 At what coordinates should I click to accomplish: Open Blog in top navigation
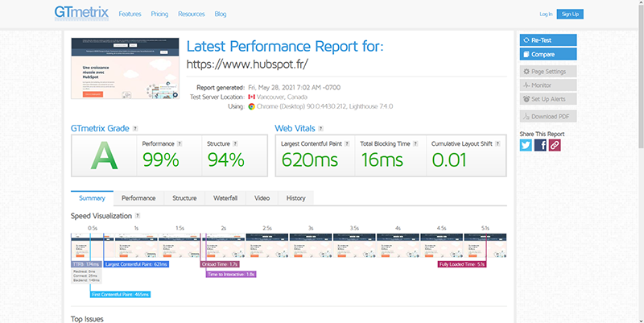click(220, 14)
